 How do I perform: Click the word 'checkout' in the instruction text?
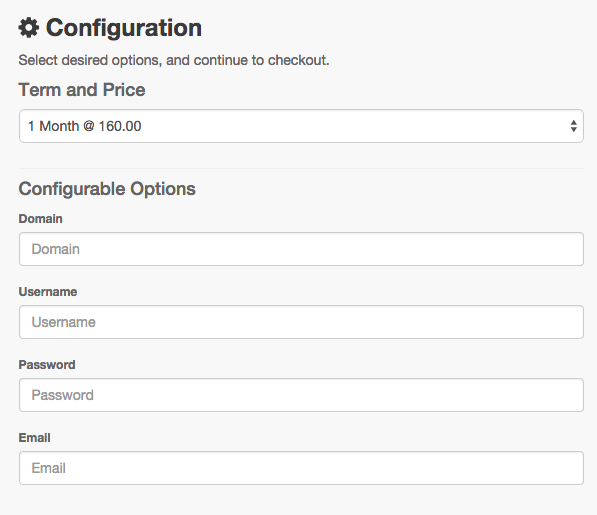[297, 60]
